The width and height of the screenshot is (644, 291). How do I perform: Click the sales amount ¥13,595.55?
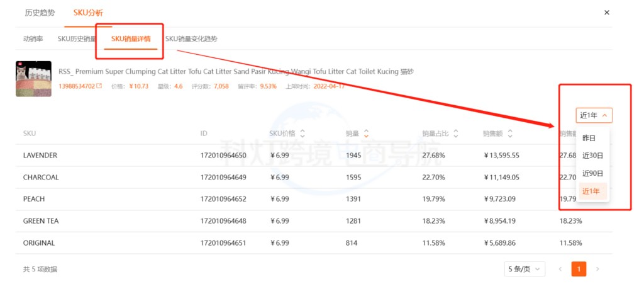pos(501,156)
